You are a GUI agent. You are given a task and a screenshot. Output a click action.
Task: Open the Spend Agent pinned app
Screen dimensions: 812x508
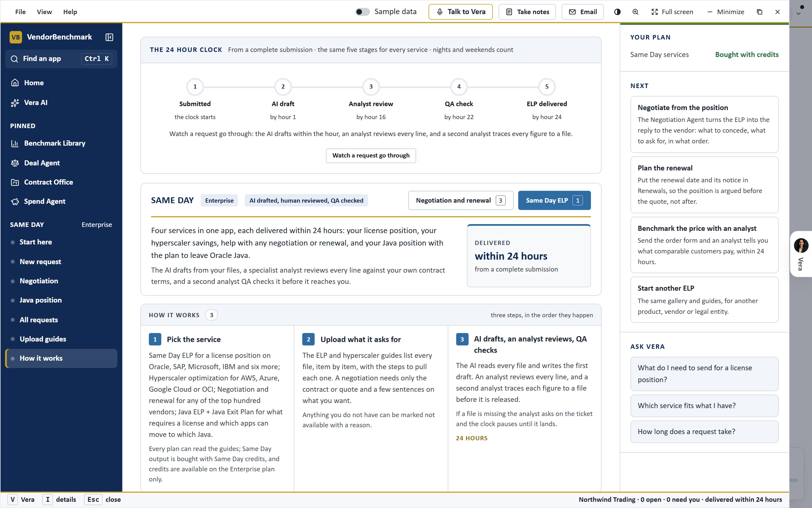click(x=61, y=201)
